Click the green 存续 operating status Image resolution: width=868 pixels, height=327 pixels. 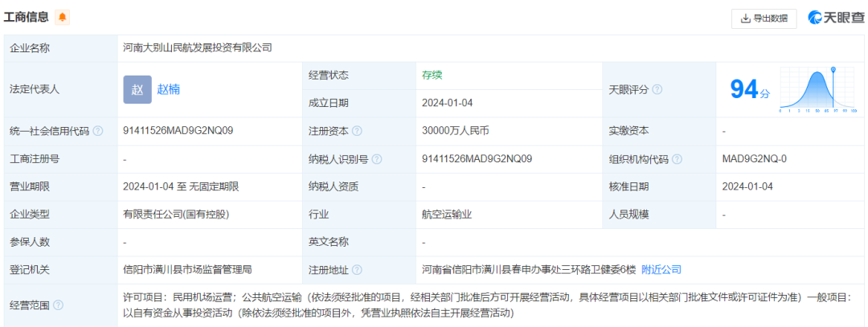(x=432, y=76)
